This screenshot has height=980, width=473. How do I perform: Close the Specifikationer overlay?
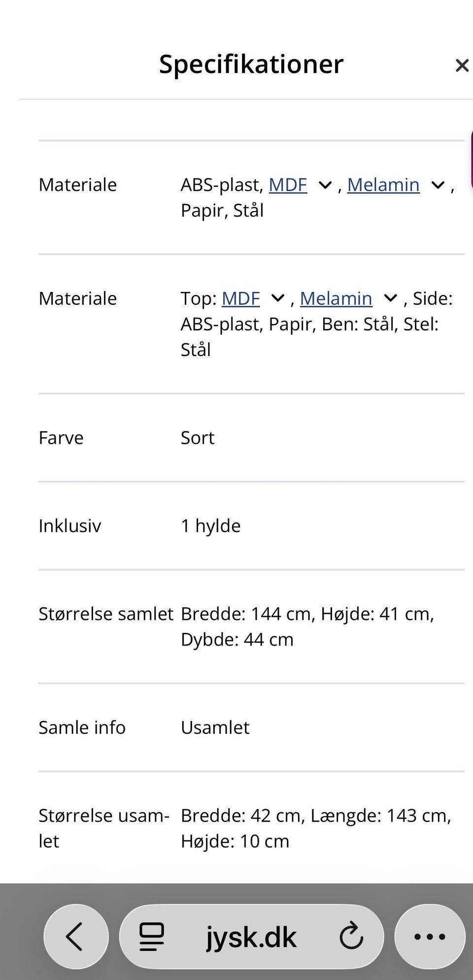coord(462,65)
